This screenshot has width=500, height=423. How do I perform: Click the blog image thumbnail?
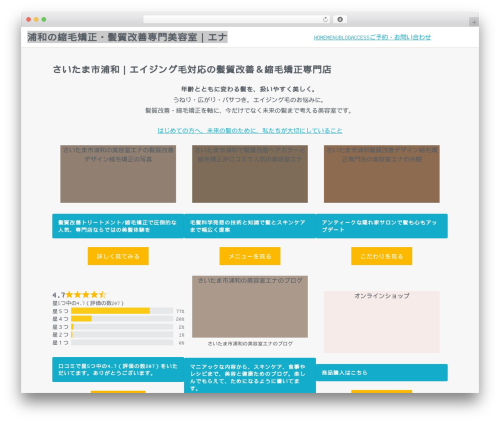[250, 307]
